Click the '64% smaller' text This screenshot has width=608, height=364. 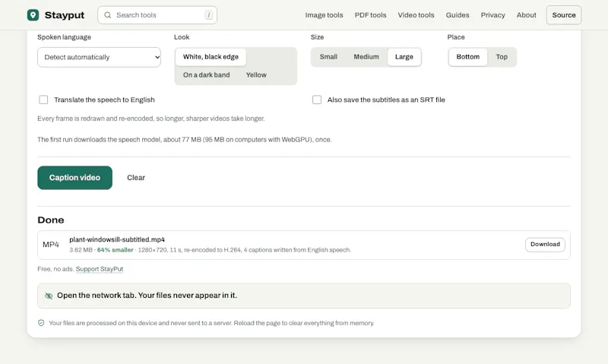[x=116, y=250]
